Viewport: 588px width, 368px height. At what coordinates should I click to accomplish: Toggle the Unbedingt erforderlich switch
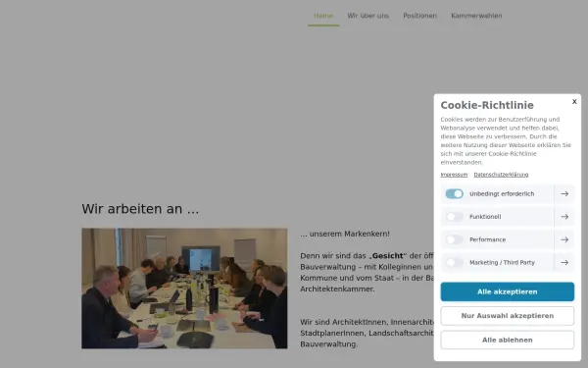pos(454,193)
